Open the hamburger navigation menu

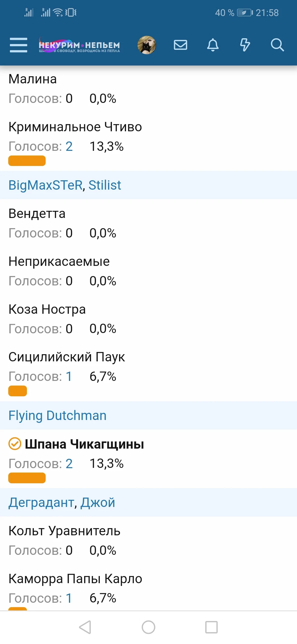(18, 45)
